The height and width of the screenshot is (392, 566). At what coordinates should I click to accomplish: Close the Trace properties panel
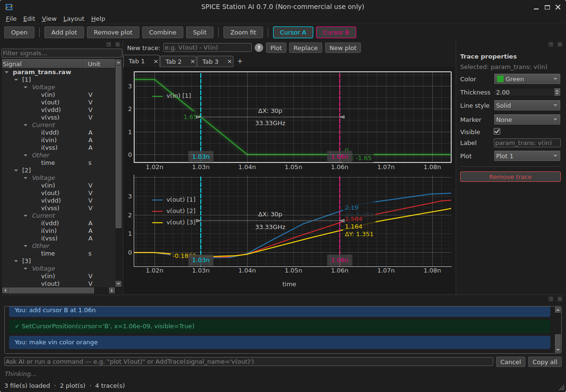pyautogui.click(x=560, y=44)
